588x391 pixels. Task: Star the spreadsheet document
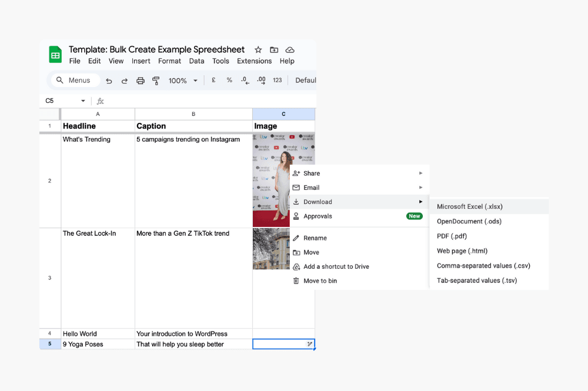coord(258,50)
